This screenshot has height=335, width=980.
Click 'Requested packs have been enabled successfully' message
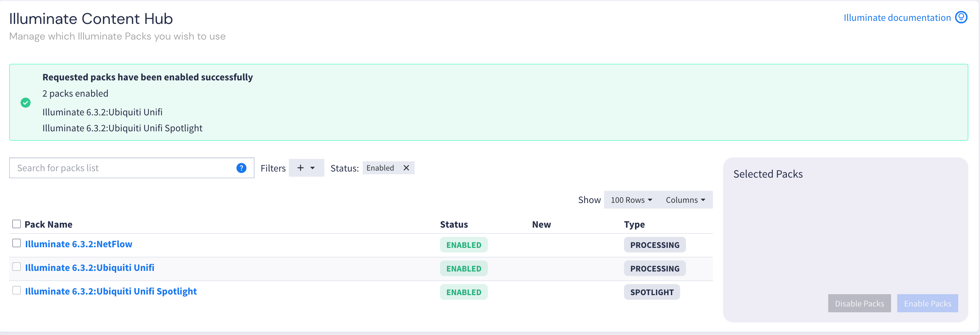pyautogui.click(x=147, y=77)
